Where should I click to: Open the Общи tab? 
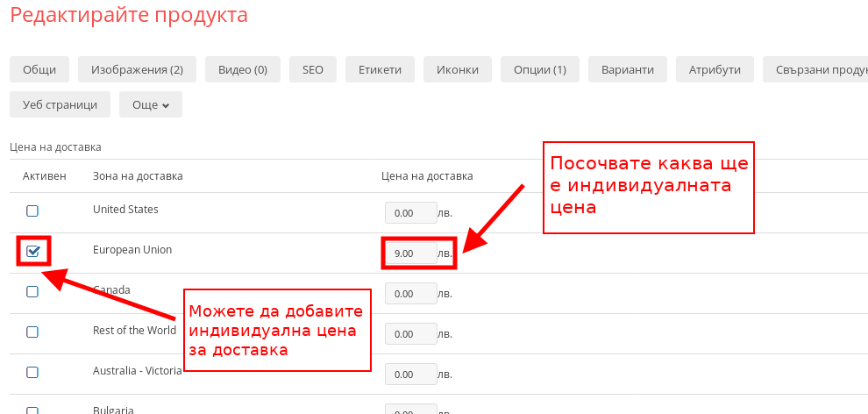pos(39,69)
